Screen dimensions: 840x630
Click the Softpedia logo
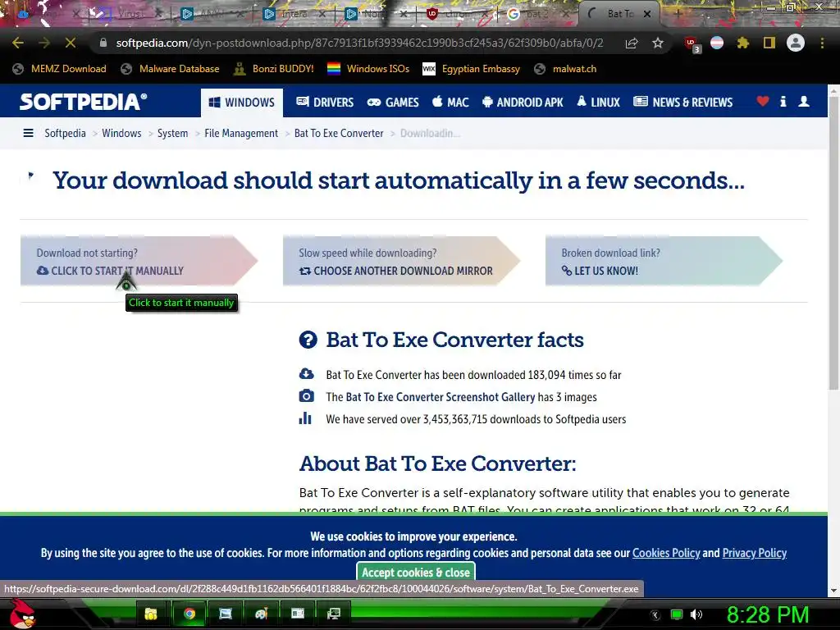[83, 102]
